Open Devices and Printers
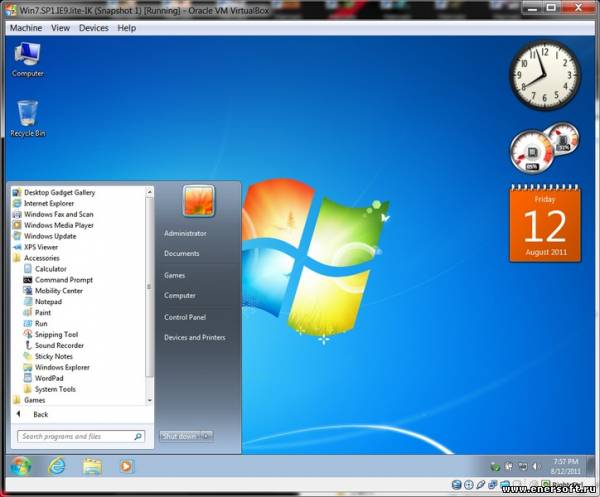This screenshot has height=497, width=600. pos(195,337)
